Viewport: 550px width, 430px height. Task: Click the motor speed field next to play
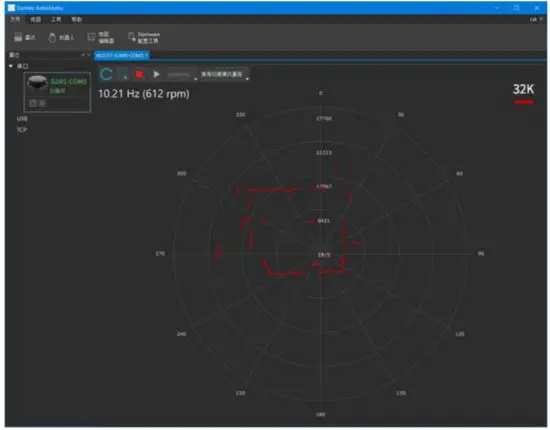(179, 75)
